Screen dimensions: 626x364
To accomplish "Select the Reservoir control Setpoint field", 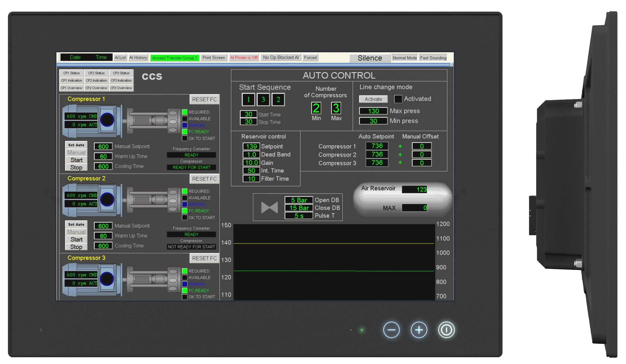I will point(251,146).
